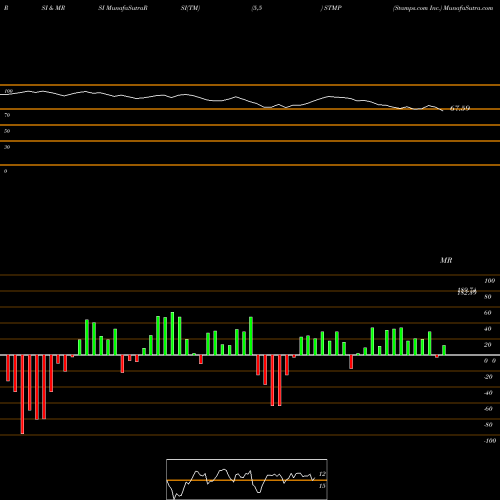Image resolution: width=500 pixels, height=500 pixels.
Task: Click the '12' label in mini chart
Action: pos(322,474)
